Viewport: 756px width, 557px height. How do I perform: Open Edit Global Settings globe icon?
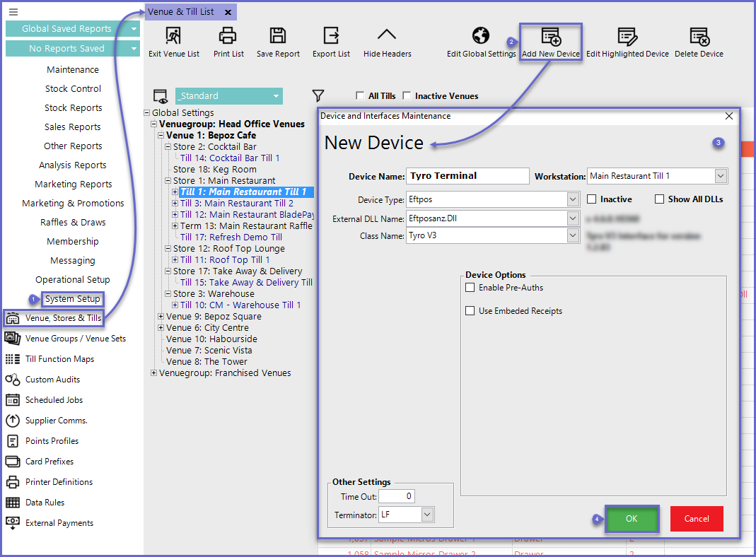click(481, 36)
